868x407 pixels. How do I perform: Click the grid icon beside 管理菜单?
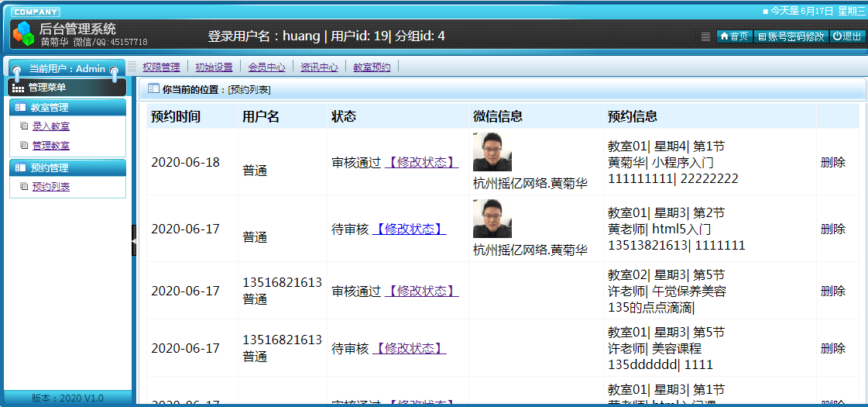[x=18, y=88]
